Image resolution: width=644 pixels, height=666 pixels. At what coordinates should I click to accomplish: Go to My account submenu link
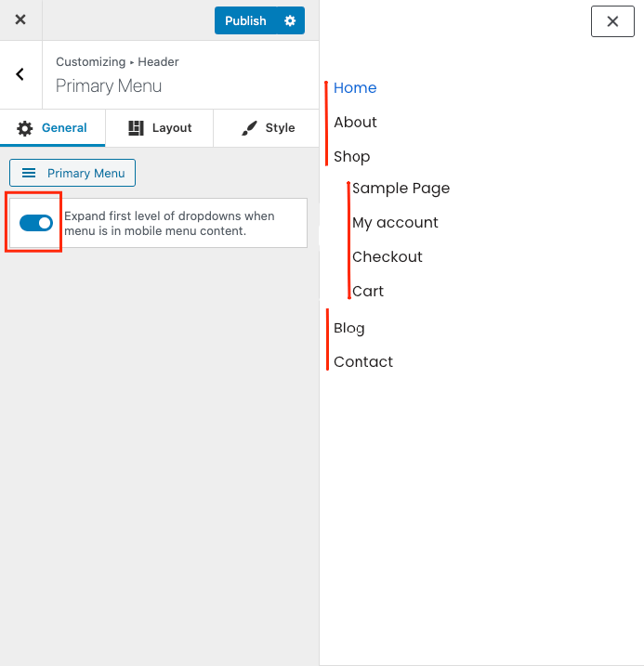click(x=395, y=223)
